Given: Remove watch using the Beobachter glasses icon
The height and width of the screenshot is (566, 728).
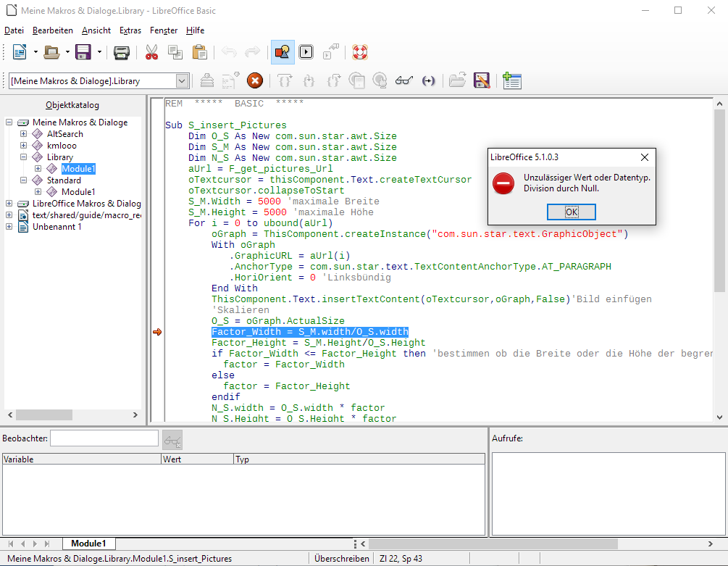Looking at the screenshot, I should (172, 439).
